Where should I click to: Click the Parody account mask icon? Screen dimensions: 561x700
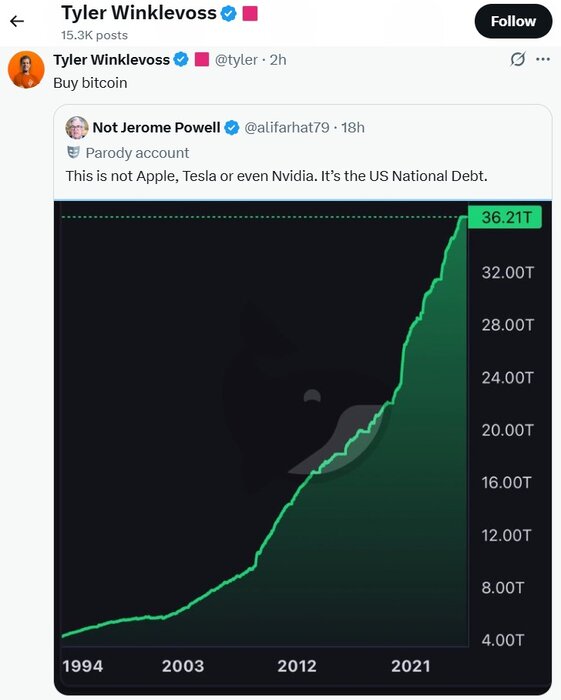coord(73,153)
